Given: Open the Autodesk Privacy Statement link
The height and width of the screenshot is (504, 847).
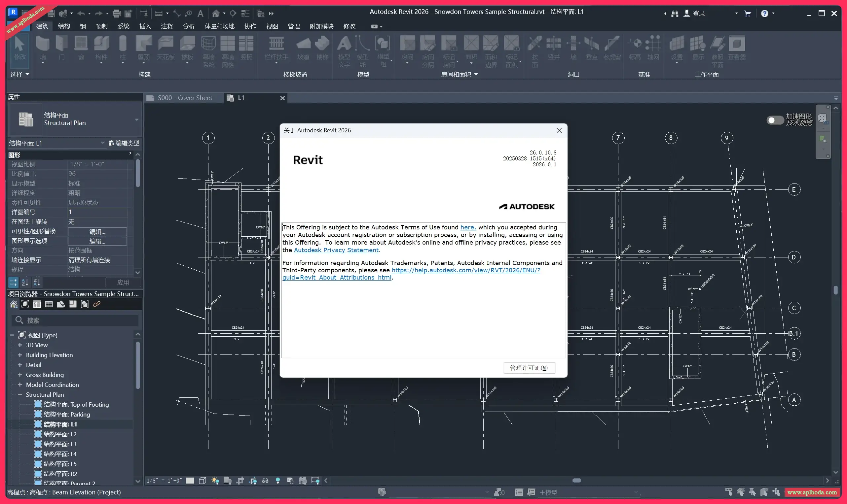Looking at the screenshot, I should (x=336, y=250).
